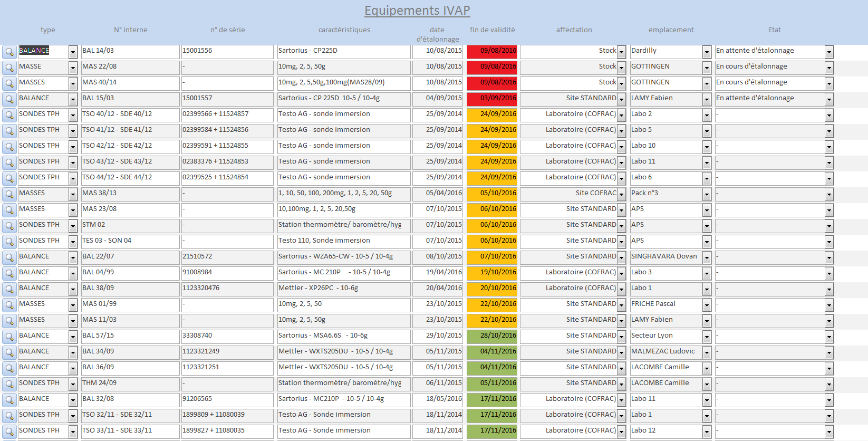The image size is (868, 441).
Task: Click magnifier beside MAS 11/03
Action: pyautogui.click(x=9, y=321)
